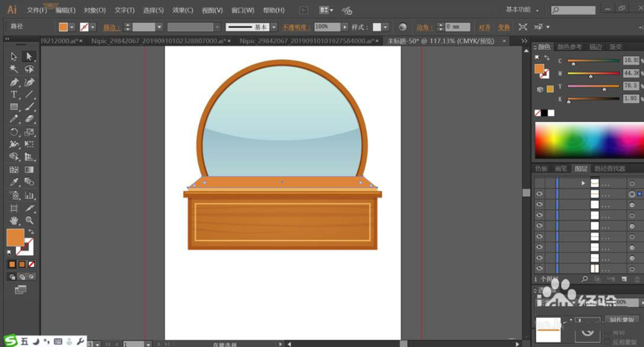This screenshot has height=347, width=644.
Task: Select the Gradient tool
Action: [29, 169]
